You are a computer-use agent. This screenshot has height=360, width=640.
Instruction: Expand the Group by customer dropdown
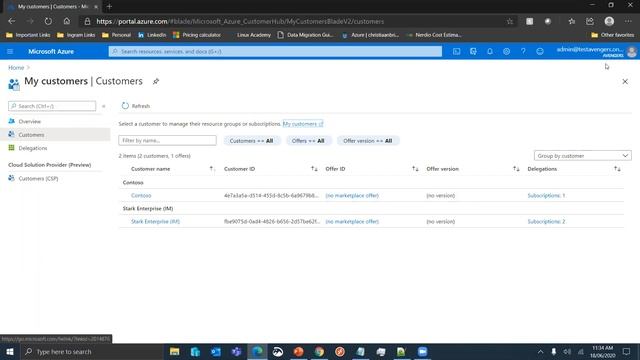coord(582,156)
